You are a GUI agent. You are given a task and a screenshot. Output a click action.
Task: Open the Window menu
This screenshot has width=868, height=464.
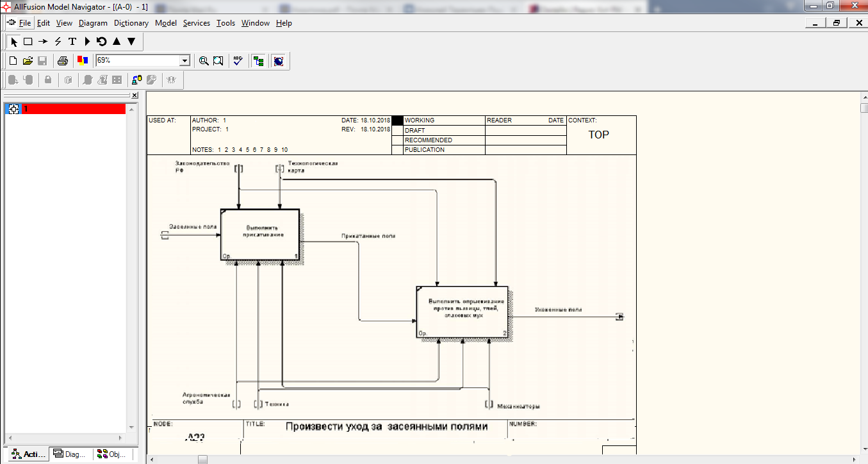point(255,23)
